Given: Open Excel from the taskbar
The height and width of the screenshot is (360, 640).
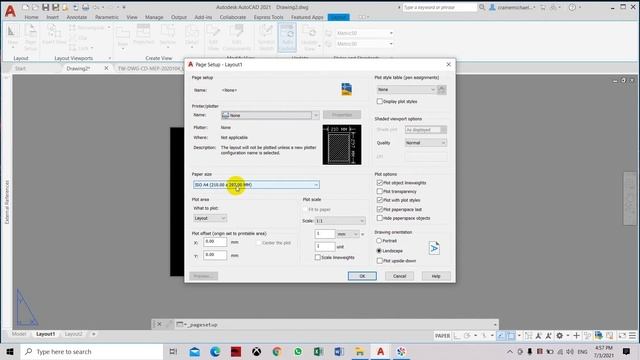Looking at the screenshot, I should [319, 351].
